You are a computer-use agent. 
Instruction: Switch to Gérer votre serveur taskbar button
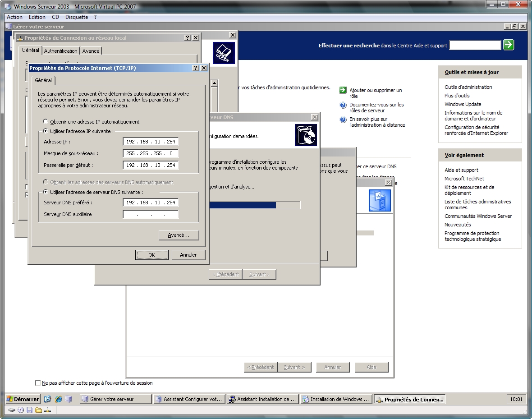click(x=116, y=399)
